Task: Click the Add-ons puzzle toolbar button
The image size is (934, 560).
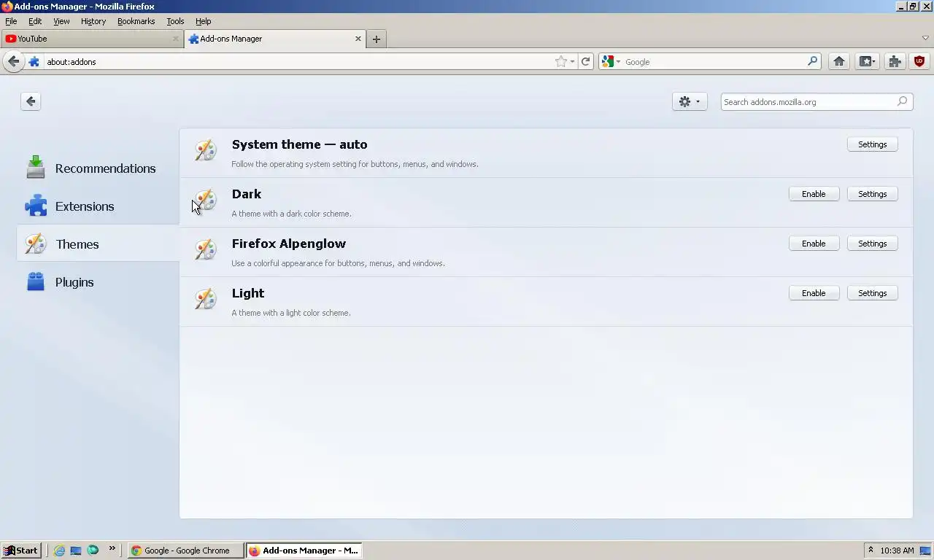Action: click(x=895, y=62)
